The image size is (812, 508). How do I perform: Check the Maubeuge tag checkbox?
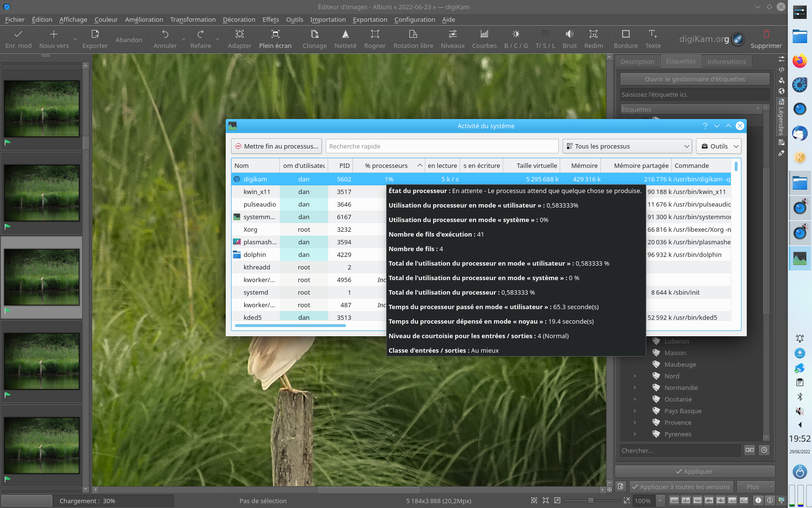[644, 364]
